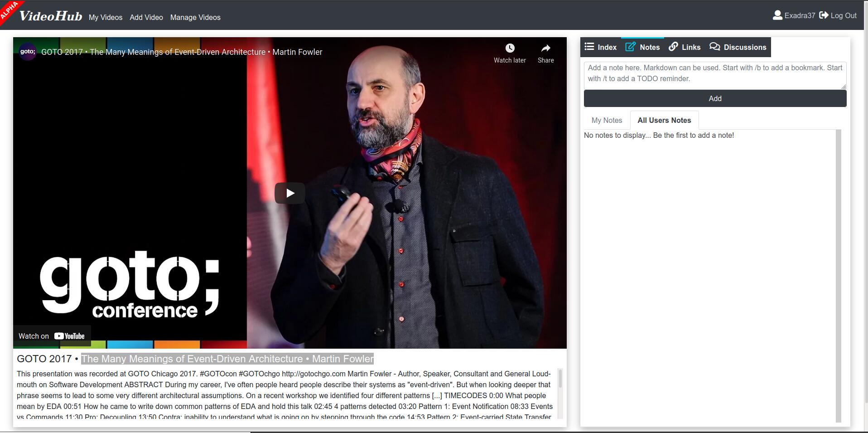The height and width of the screenshot is (433, 868).
Task: Click the Log Out arrow icon
Action: (824, 15)
